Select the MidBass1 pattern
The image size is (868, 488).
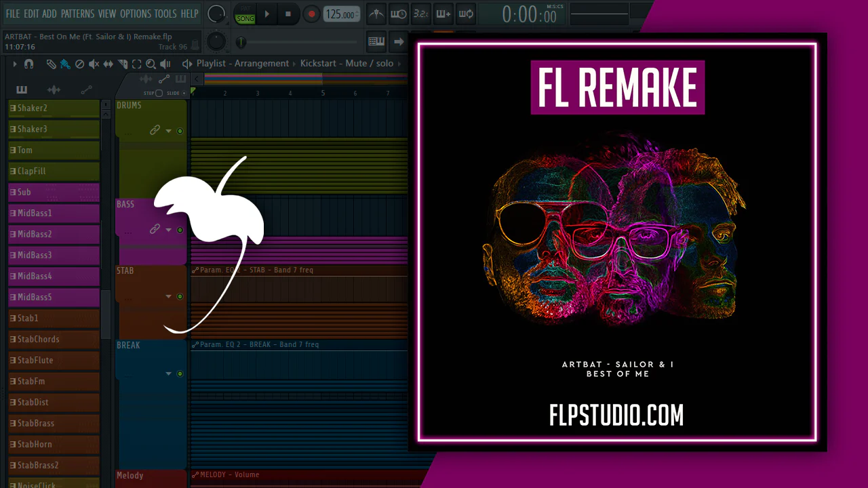(x=54, y=213)
